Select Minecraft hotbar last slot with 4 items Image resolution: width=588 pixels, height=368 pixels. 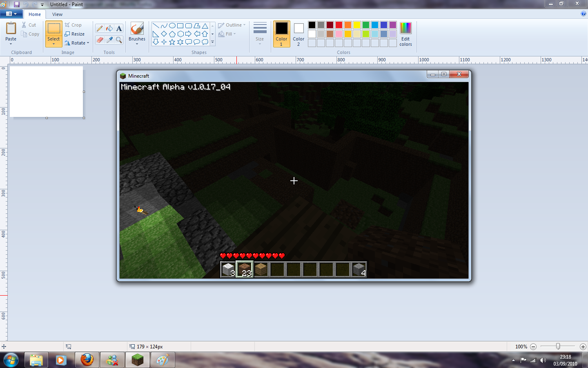point(359,269)
